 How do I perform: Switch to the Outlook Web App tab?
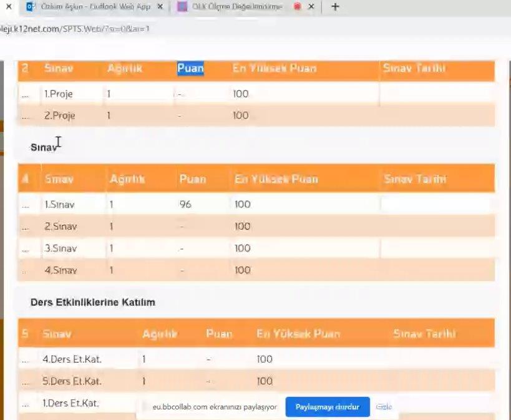pyautogui.click(x=94, y=7)
